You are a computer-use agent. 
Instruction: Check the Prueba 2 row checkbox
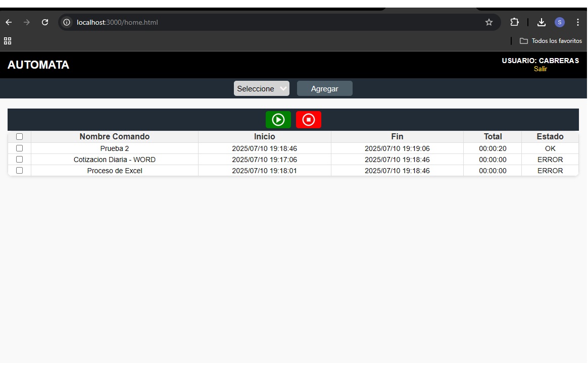[x=20, y=148]
